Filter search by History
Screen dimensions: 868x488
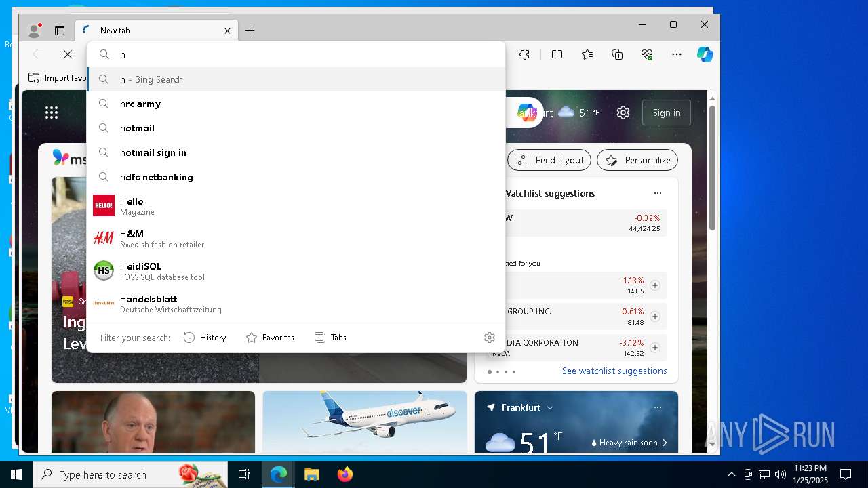[x=205, y=338]
